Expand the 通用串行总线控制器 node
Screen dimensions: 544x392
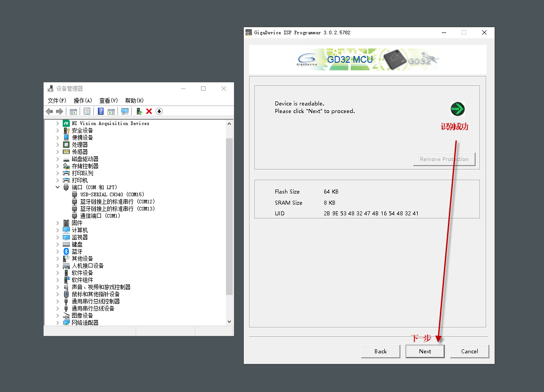(x=57, y=301)
